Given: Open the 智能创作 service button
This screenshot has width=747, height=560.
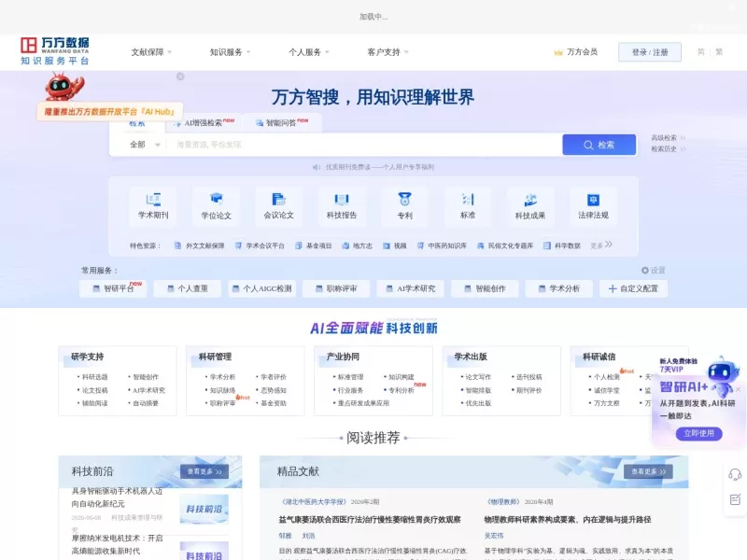Looking at the screenshot, I should point(485,288).
